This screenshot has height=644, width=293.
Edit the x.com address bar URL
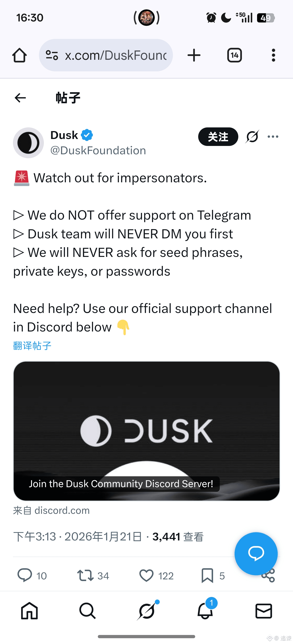click(116, 55)
